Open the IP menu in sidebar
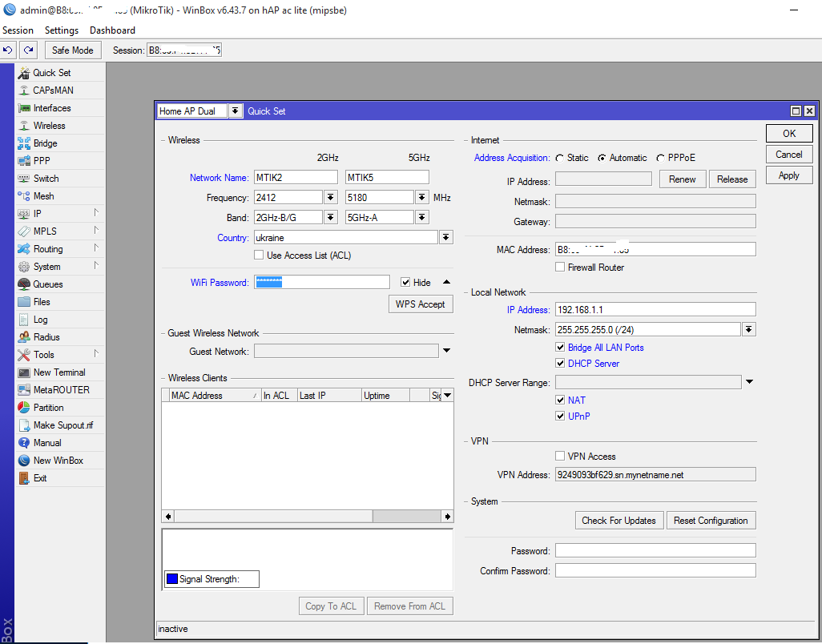 (60, 214)
